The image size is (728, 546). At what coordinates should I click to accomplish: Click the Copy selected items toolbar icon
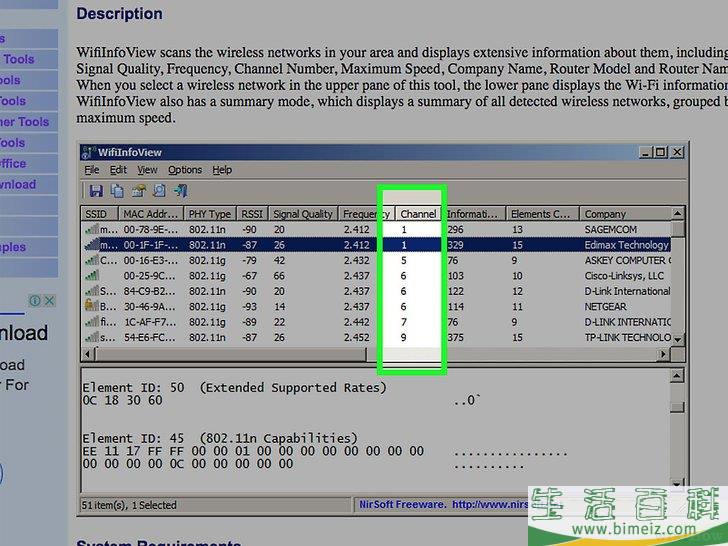117,191
